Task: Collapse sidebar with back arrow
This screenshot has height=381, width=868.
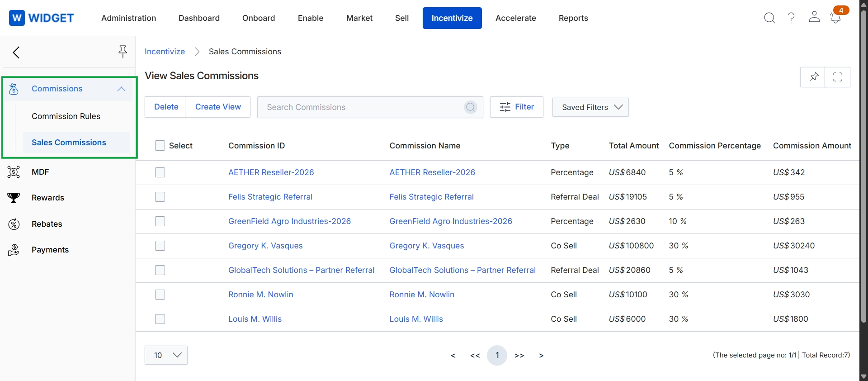Action: tap(16, 52)
